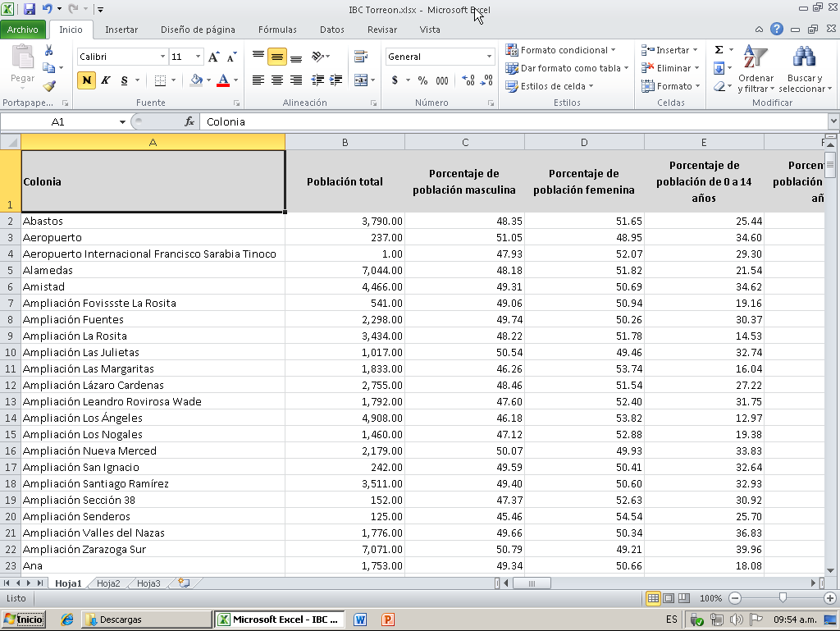Open the Hoja2 sheet tab

pyautogui.click(x=108, y=583)
